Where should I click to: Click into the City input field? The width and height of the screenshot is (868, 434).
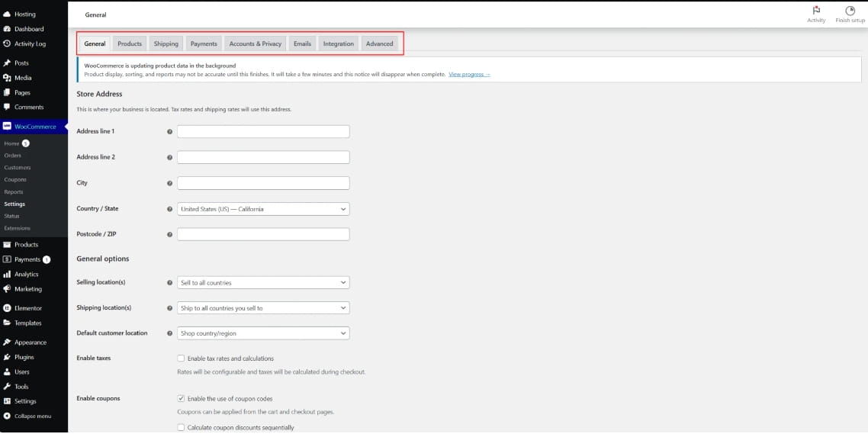pos(262,183)
